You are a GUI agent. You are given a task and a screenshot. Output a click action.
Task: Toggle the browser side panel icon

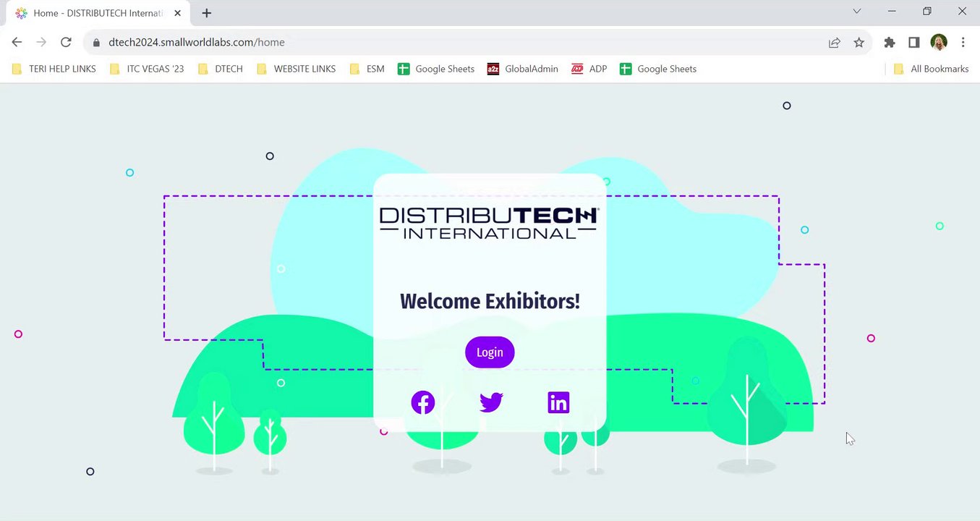click(914, 43)
